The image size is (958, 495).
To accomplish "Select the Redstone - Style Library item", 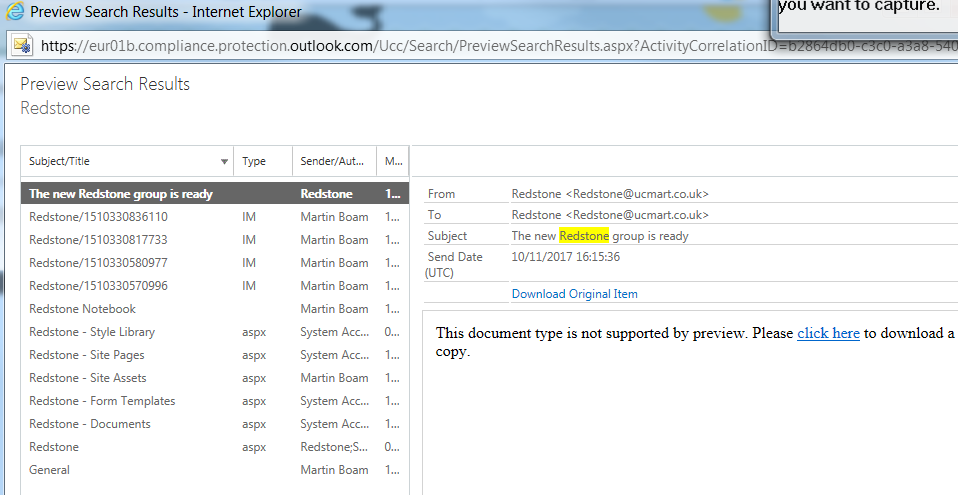I will [92, 332].
